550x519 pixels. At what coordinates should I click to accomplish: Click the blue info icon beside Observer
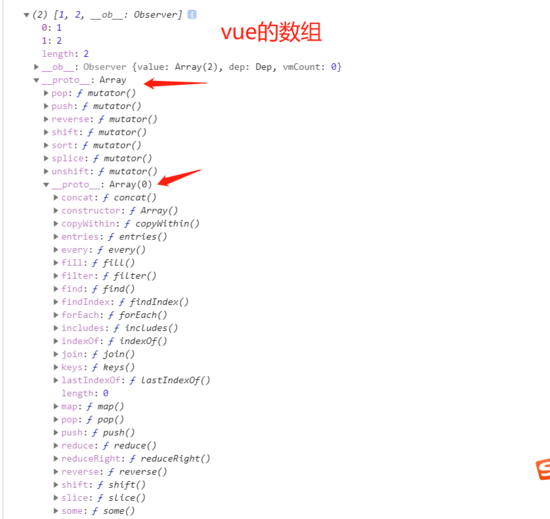pos(192,14)
